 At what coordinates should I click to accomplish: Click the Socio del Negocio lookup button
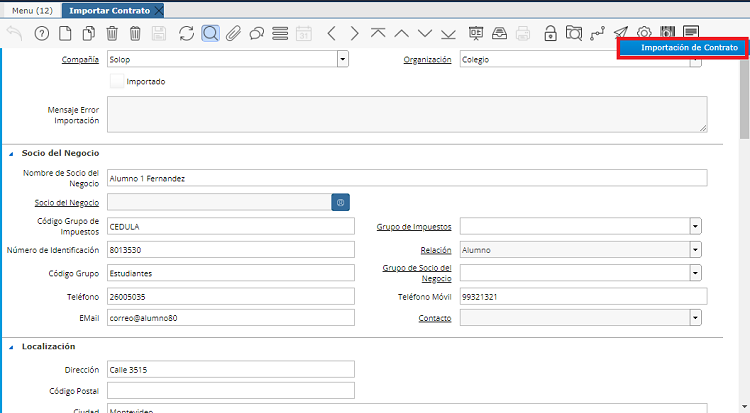pyautogui.click(x=341, y=203)
